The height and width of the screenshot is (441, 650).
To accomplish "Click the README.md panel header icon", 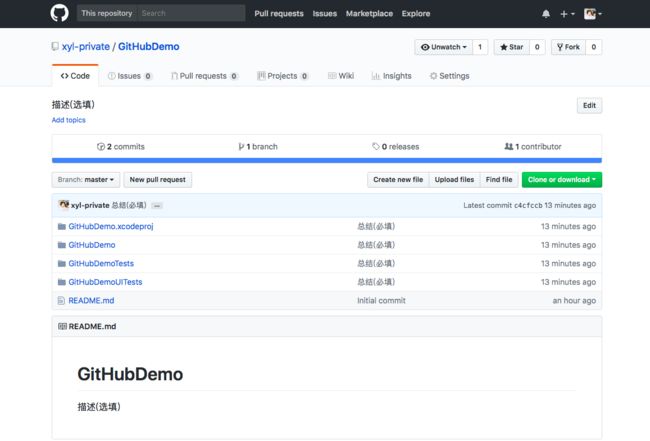I will [x=62, y=326].
